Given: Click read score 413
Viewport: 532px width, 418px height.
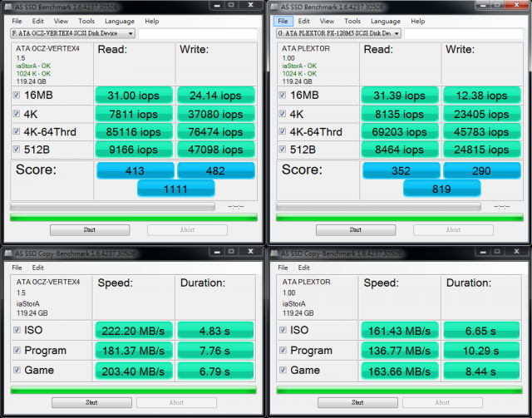Looking at the screenshot, I should click(135, 170).
